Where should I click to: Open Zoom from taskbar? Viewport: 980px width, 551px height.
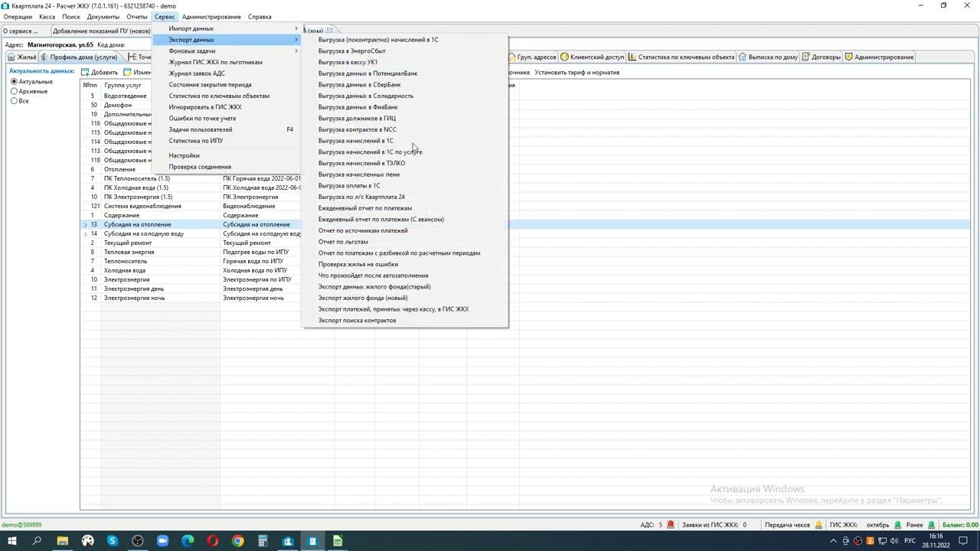(162, 541)
